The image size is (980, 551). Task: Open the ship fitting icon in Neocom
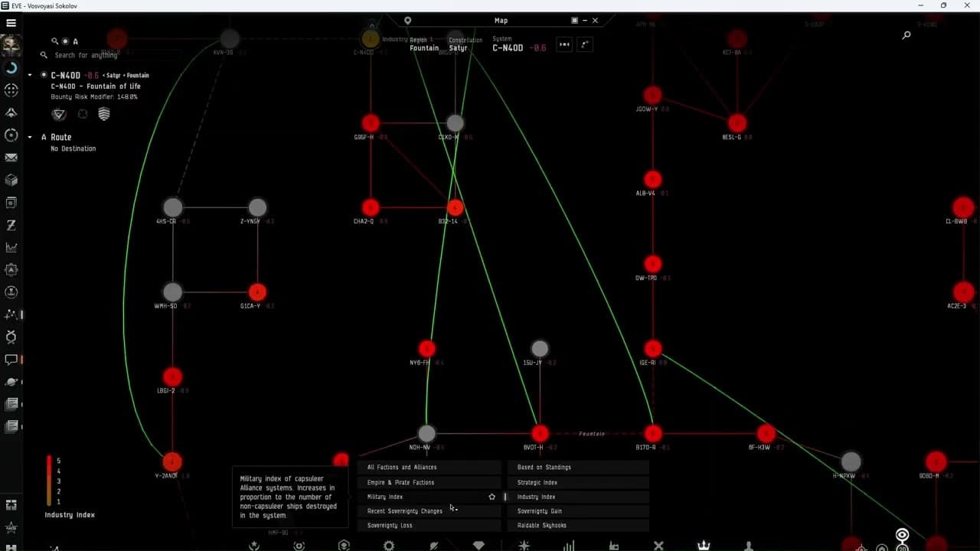pyautogui.click(x=11, y=112)
